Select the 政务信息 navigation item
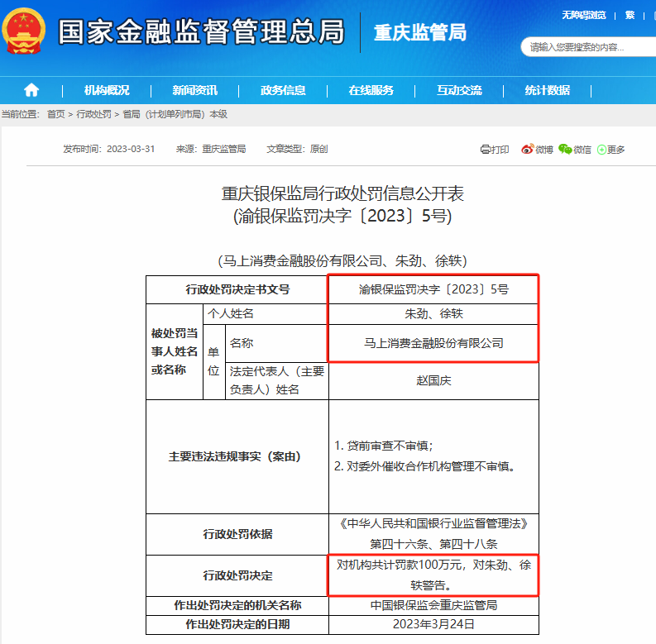This screenshot has height=644, width=656. click(283, 90)
